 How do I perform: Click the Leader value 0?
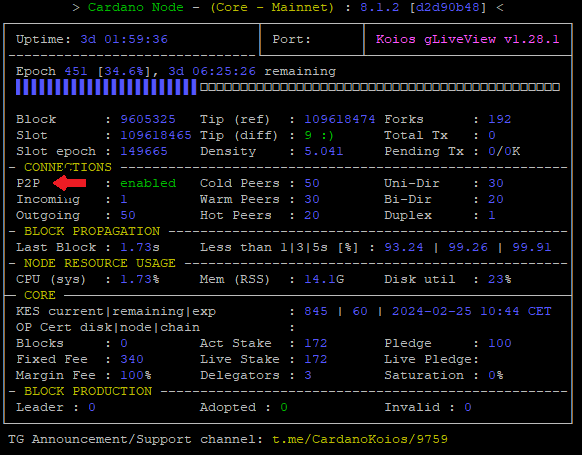92,407
